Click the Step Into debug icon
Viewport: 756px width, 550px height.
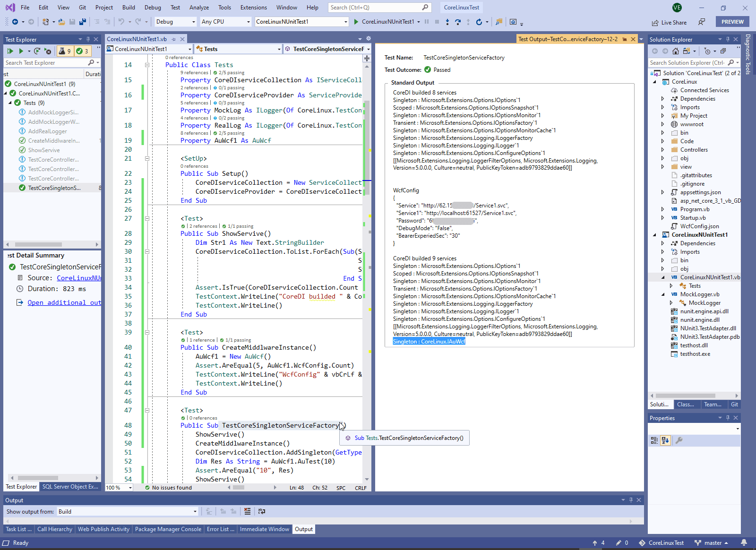pyautogui.click(x=447, y=22)
